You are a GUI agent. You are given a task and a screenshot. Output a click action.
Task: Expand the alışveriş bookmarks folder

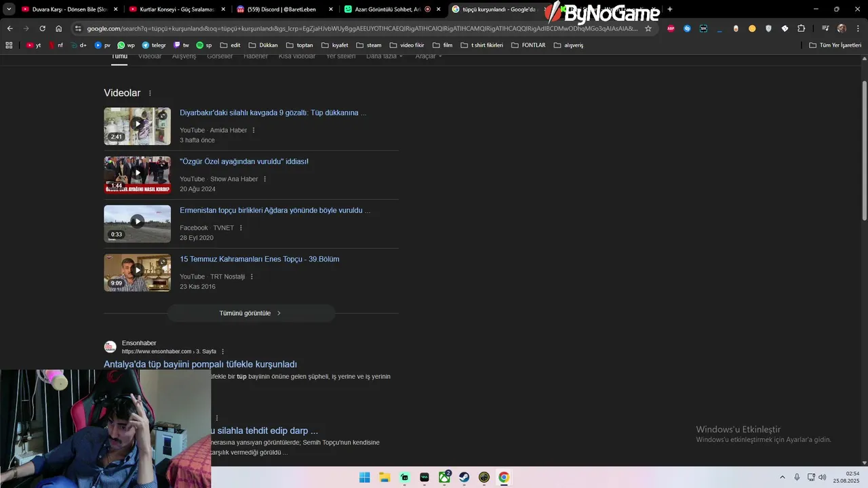point(568,45)
